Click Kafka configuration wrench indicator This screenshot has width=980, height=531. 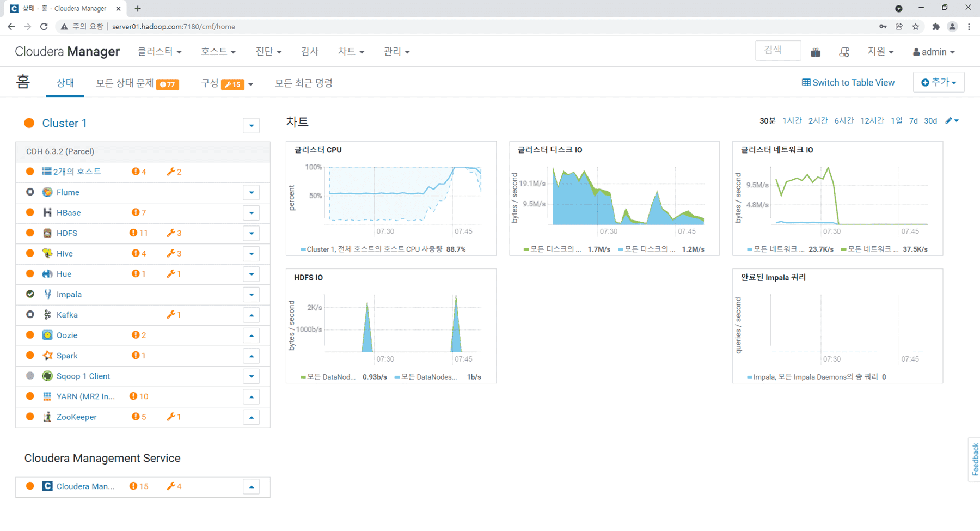coord(174,315)
